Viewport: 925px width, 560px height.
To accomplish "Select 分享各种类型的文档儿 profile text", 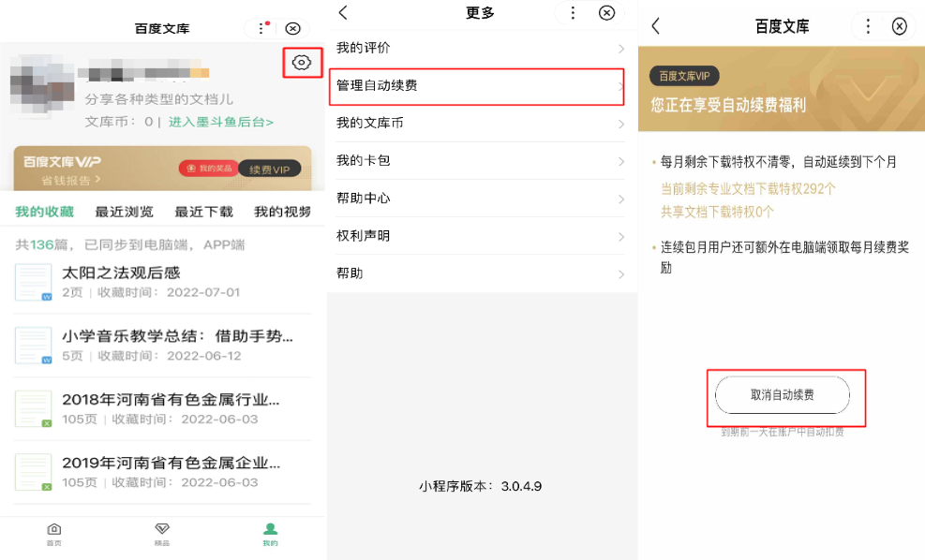I will pos(158,99).
